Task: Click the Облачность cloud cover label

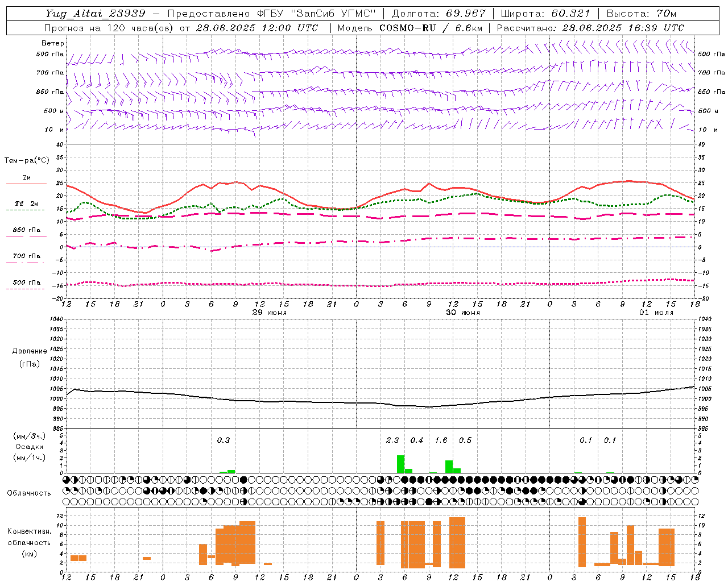Action: [x=29, y=493]
